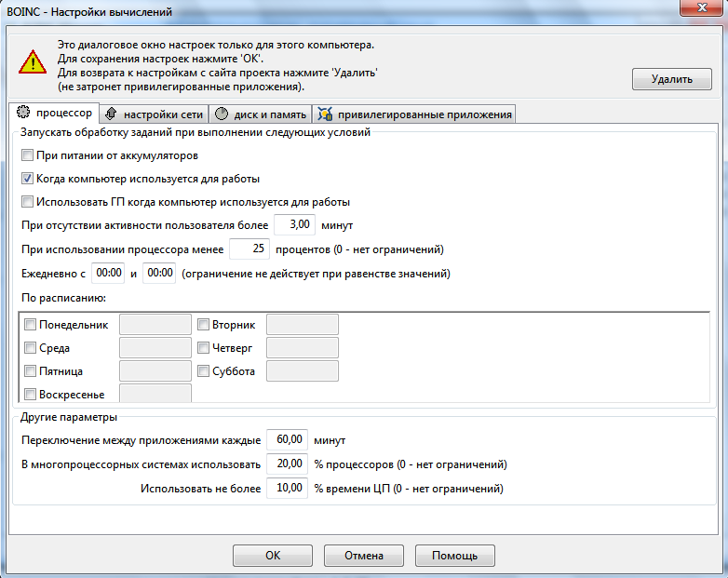Viewport: 728px width, 578px height.
Task: Click the Вторник time range field
Action: [303, 325]
